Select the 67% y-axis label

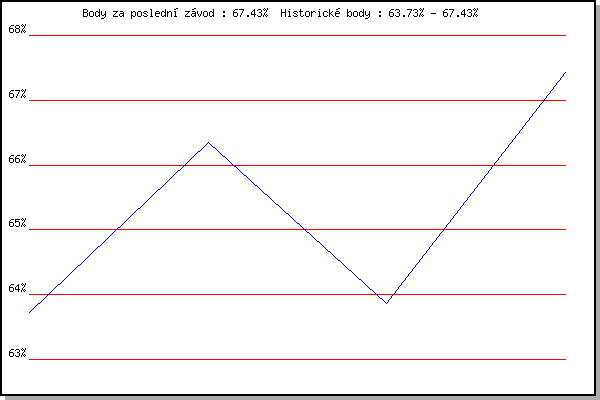point(17,95)
